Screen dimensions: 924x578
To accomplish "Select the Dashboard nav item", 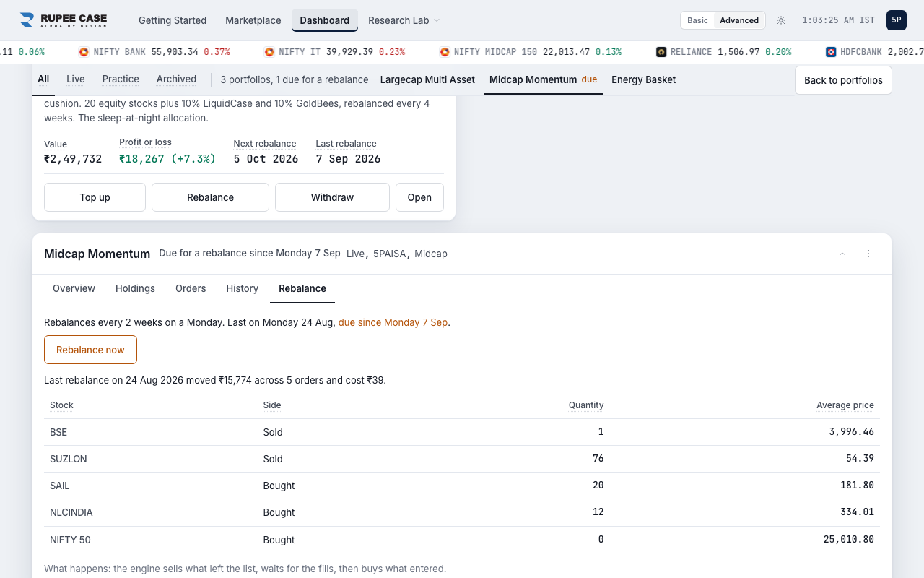I will click(325, 20).
